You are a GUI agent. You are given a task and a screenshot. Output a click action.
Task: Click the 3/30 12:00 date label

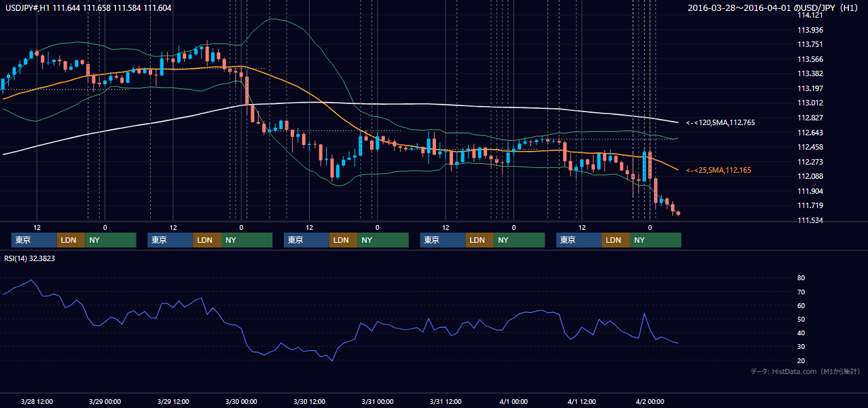(x=309, y=401)
